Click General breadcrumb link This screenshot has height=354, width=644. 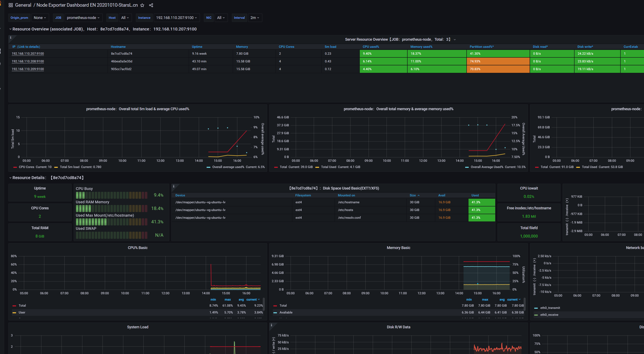tap(23, 5)
